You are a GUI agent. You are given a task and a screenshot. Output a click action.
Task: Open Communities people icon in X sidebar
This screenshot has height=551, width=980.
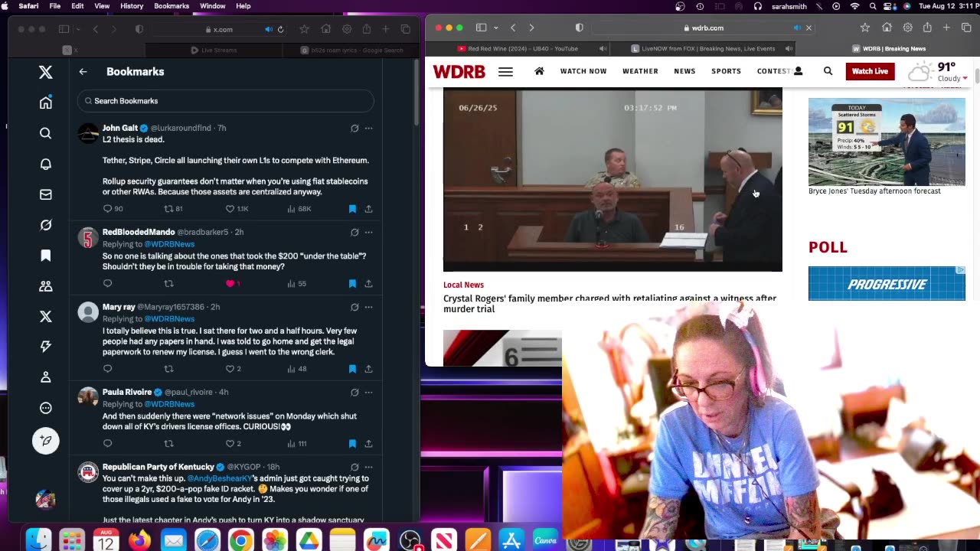click(x=46, y=286)
